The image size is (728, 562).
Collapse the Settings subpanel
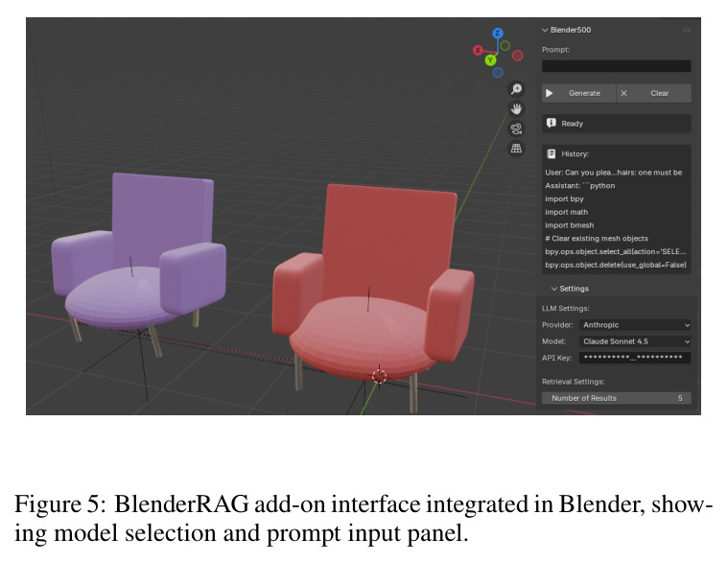[553, 289]
